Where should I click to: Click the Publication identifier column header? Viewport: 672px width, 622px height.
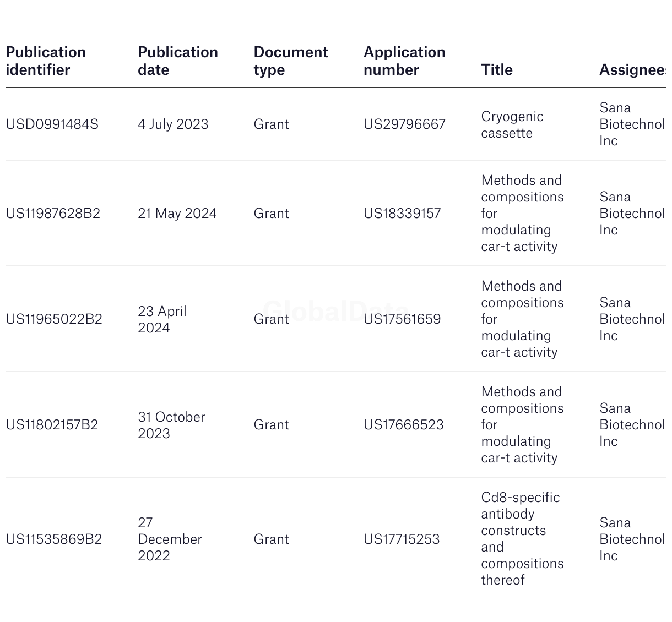[x=46, y=61]
